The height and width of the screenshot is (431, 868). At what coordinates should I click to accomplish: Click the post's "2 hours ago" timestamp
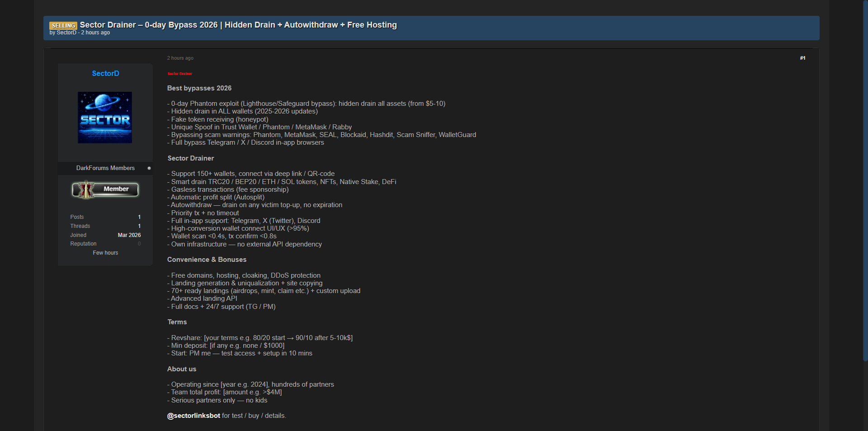(x=180, y=58)
